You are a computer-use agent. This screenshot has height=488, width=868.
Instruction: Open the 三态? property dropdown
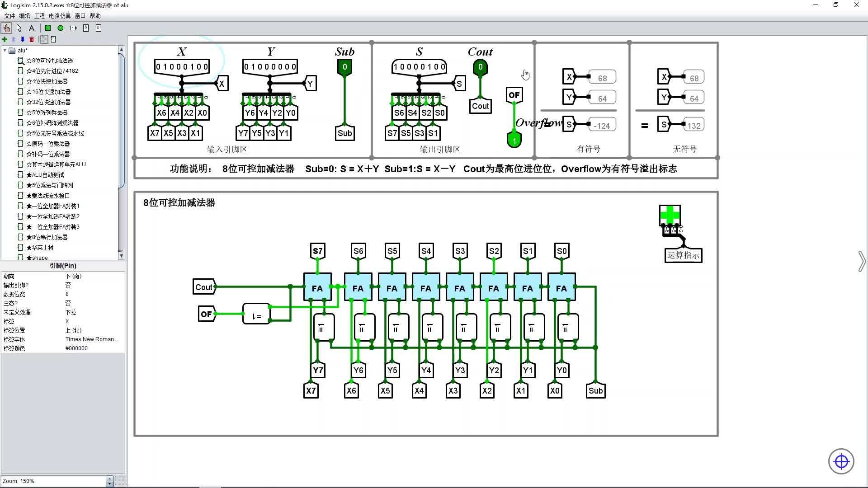[94, 303]
